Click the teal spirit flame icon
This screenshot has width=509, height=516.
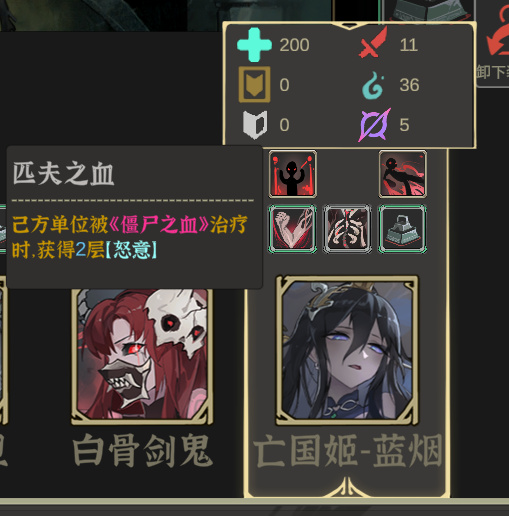pos(373,85)
